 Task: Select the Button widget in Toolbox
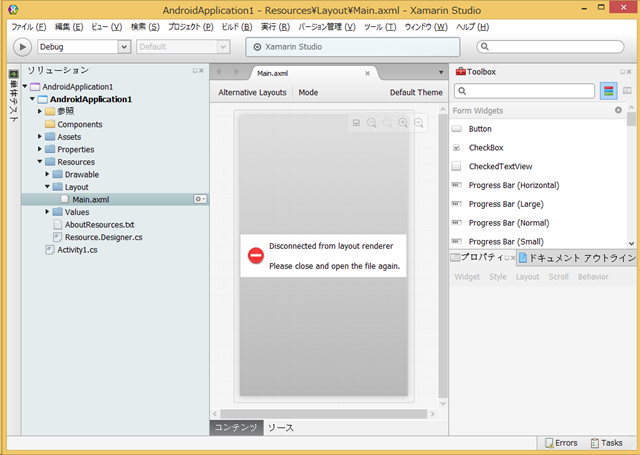(480, 129)
